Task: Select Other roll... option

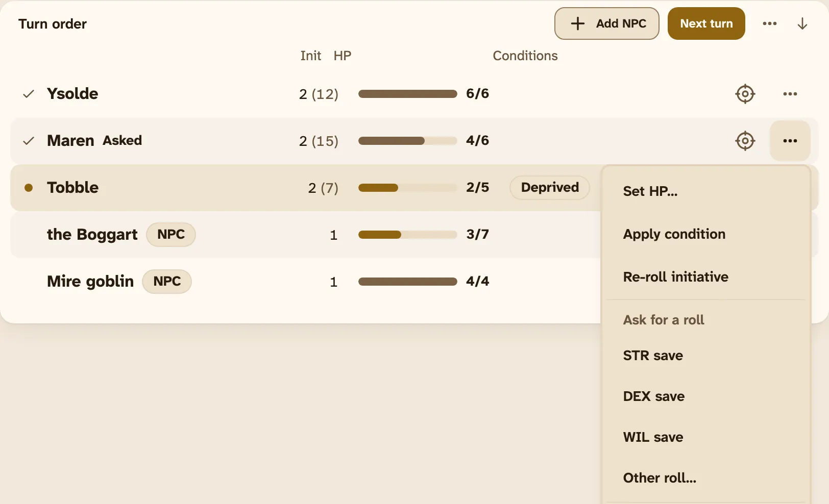Action: [x=706, y=478]
